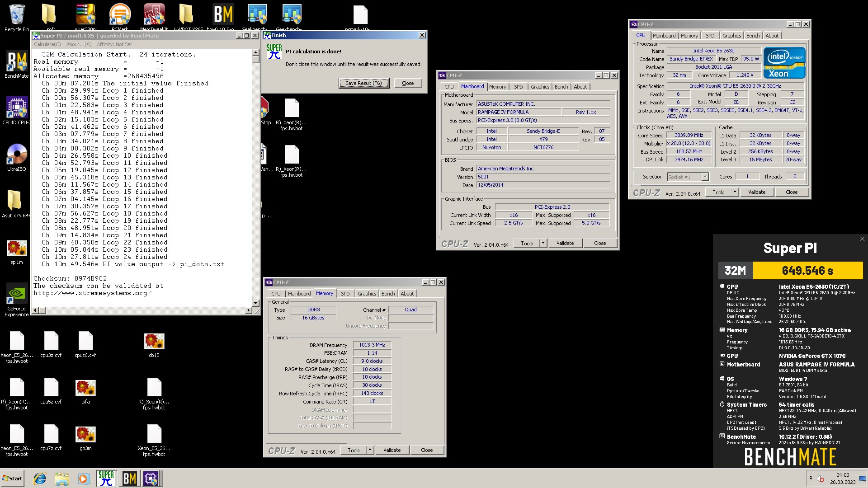This screenshot has height=488, width=868.
Task: Click Validate in CPU-Z Mainboard window
Action: coord(565,243)
